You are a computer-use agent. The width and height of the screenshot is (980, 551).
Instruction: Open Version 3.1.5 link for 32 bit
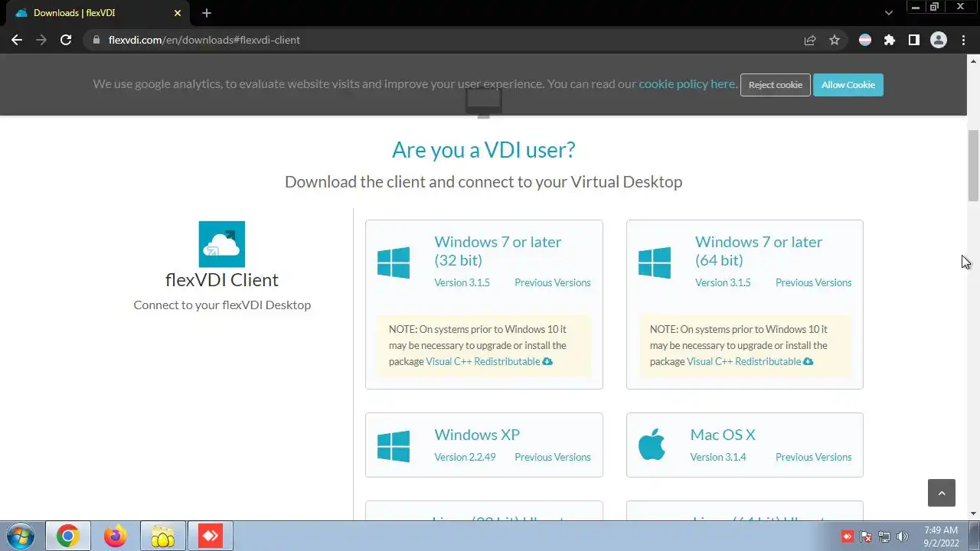462,282
